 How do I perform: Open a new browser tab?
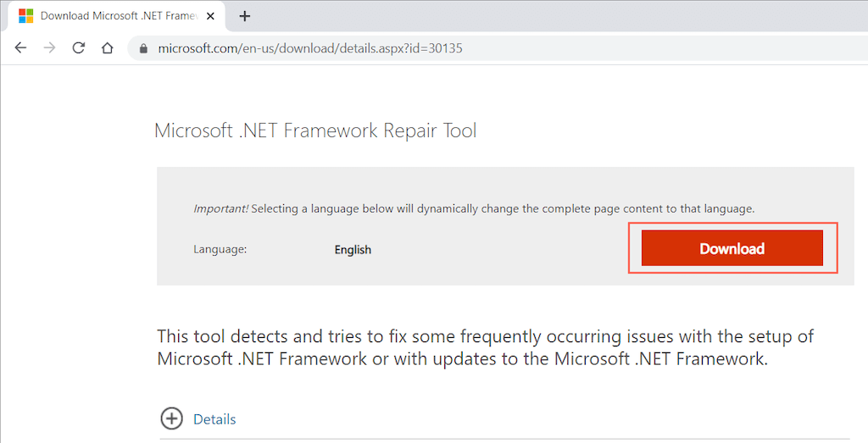[x=245, y=16]
